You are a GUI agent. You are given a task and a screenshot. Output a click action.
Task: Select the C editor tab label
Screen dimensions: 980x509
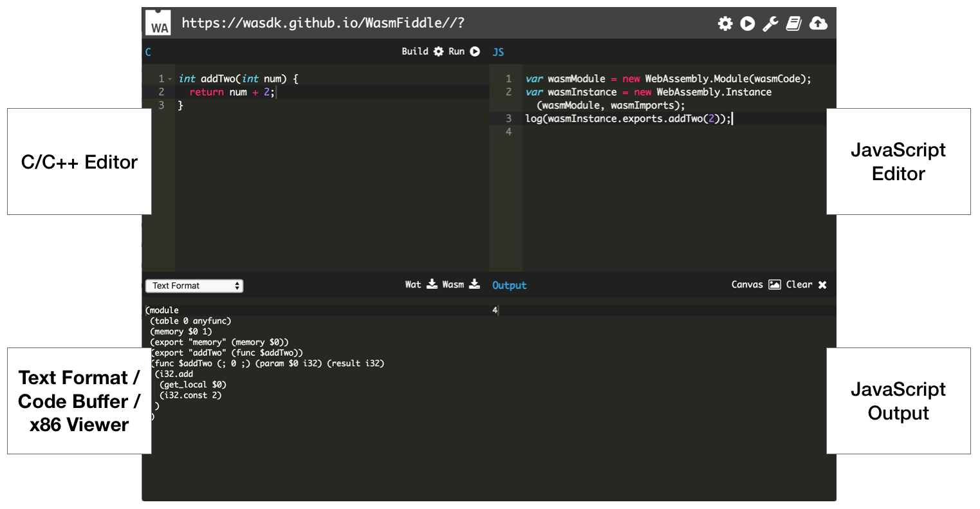click(x=148, y=52)
